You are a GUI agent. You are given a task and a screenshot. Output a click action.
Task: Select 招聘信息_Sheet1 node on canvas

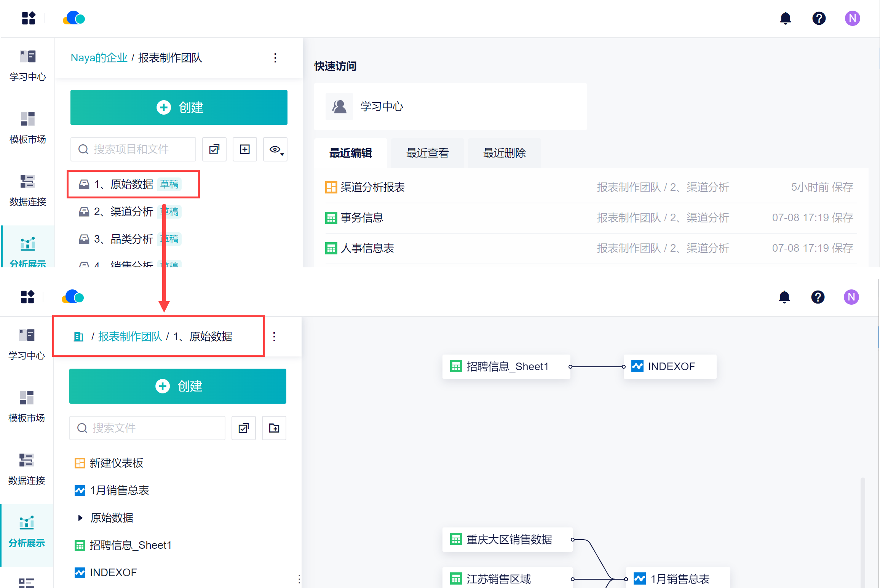tap(506, 367)
